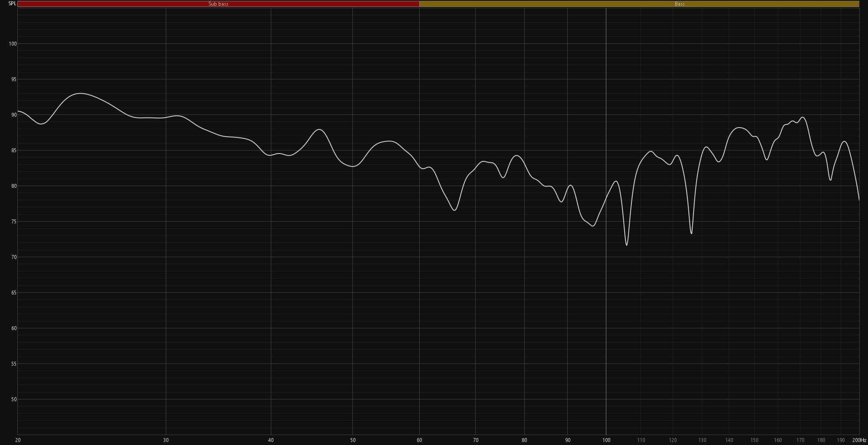Click the red Sub bass band label
This screenshot has height=445, width=868.
[218, 4]
